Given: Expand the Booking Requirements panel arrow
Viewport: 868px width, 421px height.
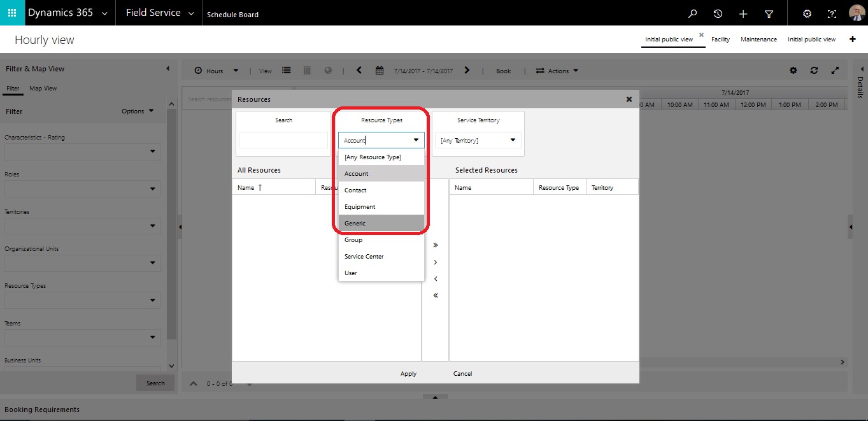Looking at the screenshot, I should coord(436,397).
